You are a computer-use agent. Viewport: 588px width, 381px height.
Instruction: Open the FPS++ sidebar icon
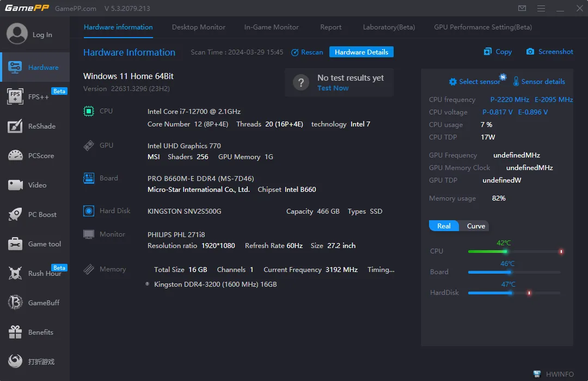click(15, 96)
